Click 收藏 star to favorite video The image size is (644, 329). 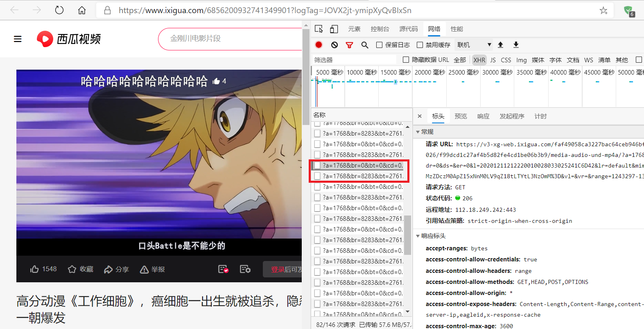point(81,269)
